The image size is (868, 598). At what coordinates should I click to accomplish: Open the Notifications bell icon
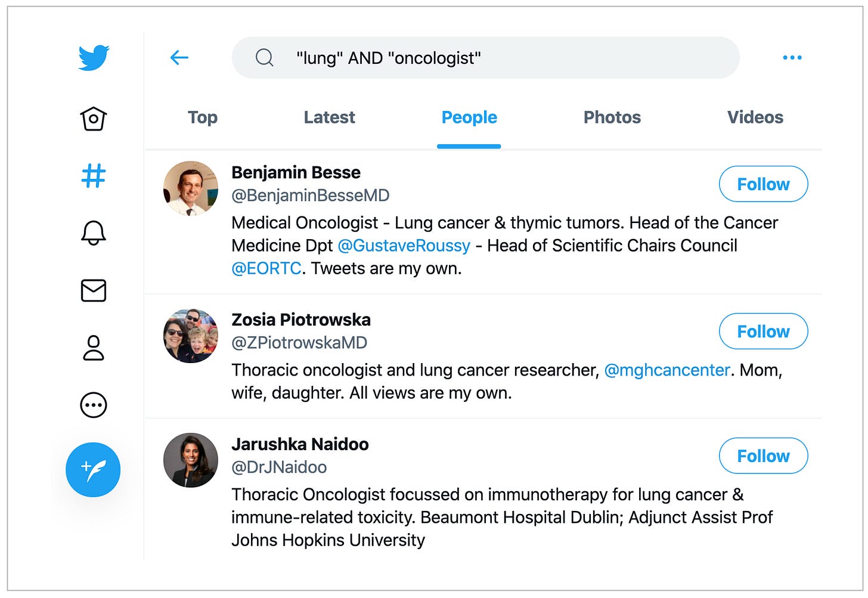pyautogui.click(x=94, y=233)
